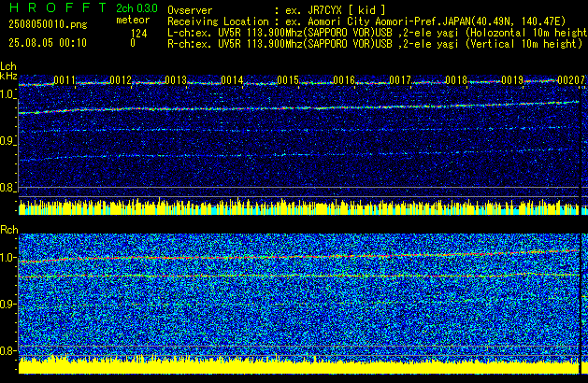Viewport: 588px width, 383px height.
Task: Click the version label 2ch 0.3.0
Action: tap(136, 8)
